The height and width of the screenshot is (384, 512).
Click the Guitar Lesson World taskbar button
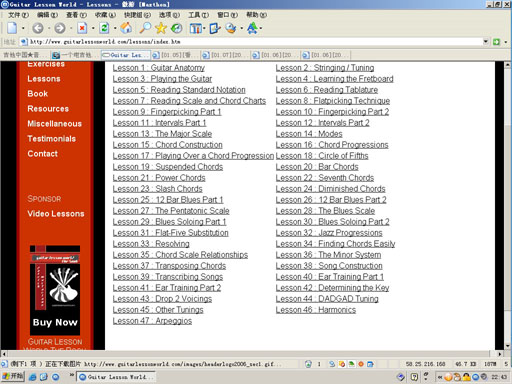pos(116,377)
